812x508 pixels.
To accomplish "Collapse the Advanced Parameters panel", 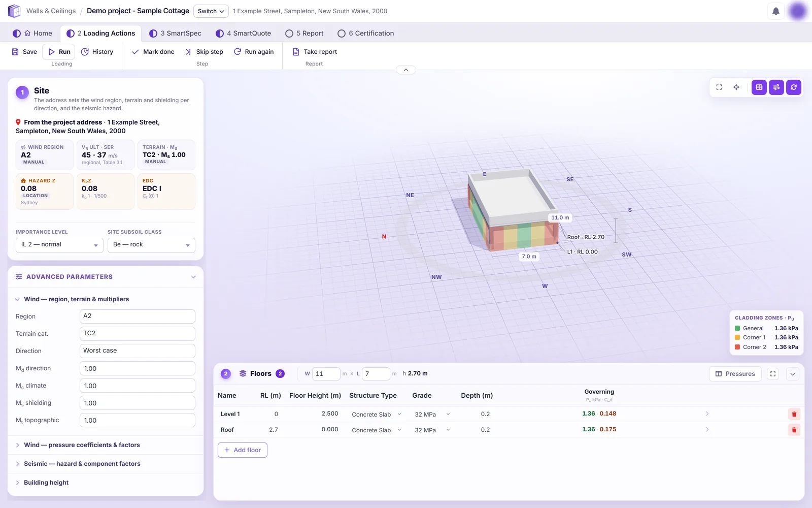I will [193, 277].
